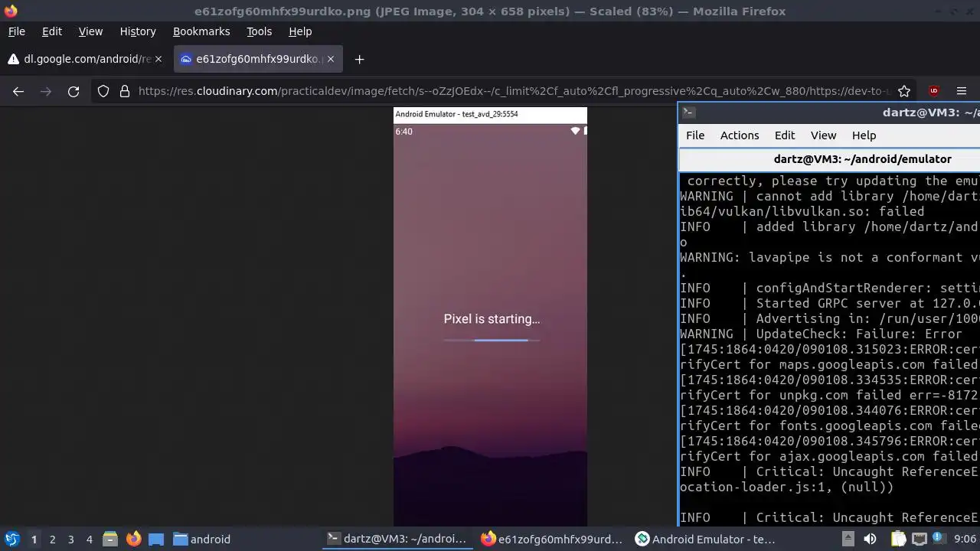The image size is (980, 551).
Task: Open the terminal Actions menu
Action: click(x=740, y=135)
